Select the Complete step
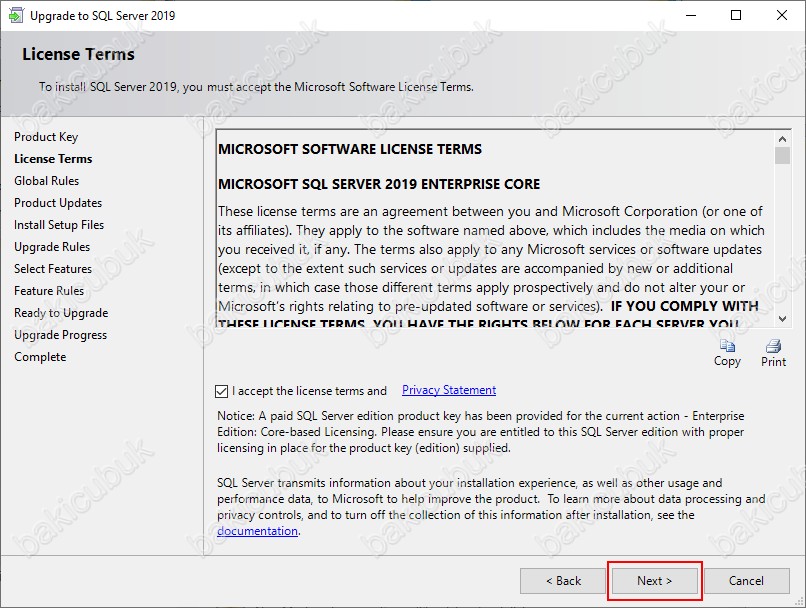The image size is (806, 608). (x=40, y=357)
